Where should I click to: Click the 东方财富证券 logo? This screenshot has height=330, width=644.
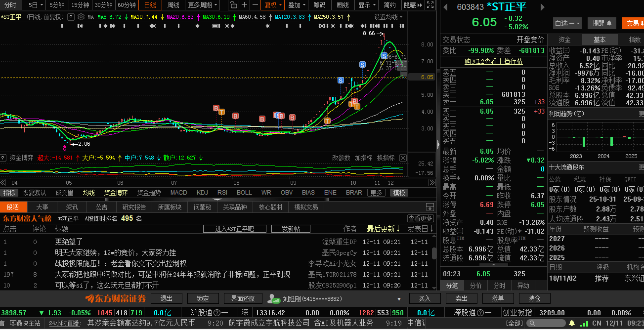tap(115, 298)
